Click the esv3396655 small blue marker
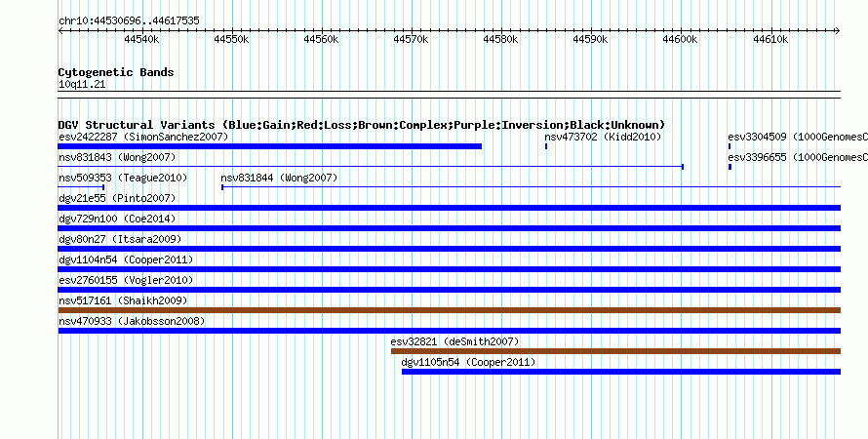This screenshot has height=439, width=868. 730,167
